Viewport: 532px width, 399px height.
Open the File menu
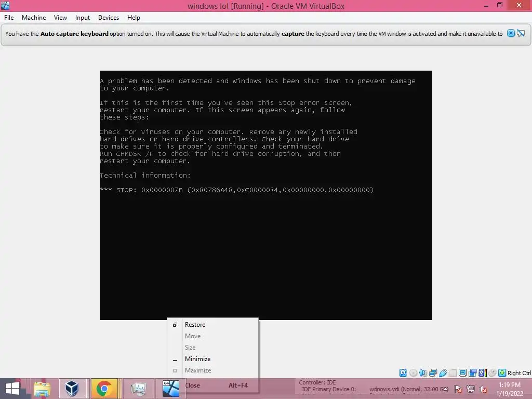tap(9, 18)
